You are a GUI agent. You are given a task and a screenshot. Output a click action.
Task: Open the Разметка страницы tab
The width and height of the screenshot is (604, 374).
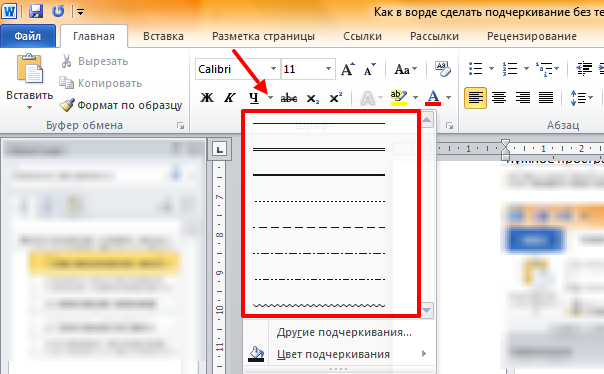pos(263,36)
